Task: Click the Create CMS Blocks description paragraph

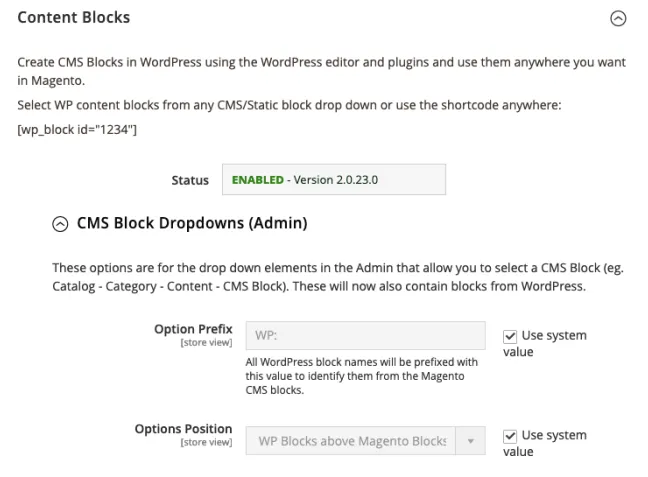Action: [x=320, y=70]
